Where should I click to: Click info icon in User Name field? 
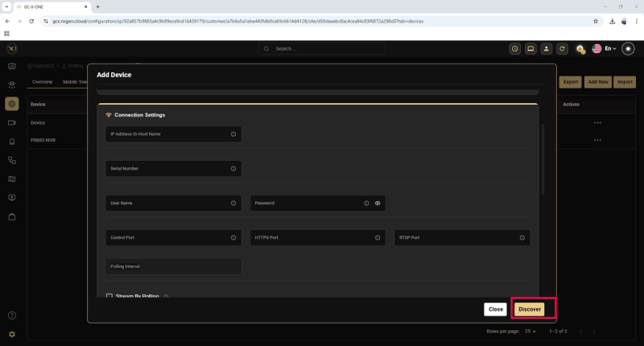click(233, 203)
